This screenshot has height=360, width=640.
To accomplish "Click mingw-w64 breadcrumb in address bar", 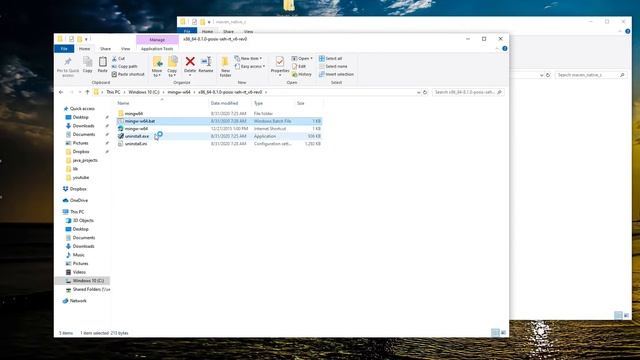I will click(179, 92).
